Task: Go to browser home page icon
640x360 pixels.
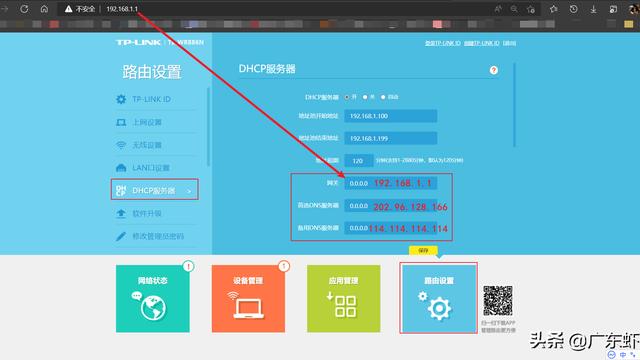Action: 44,9
